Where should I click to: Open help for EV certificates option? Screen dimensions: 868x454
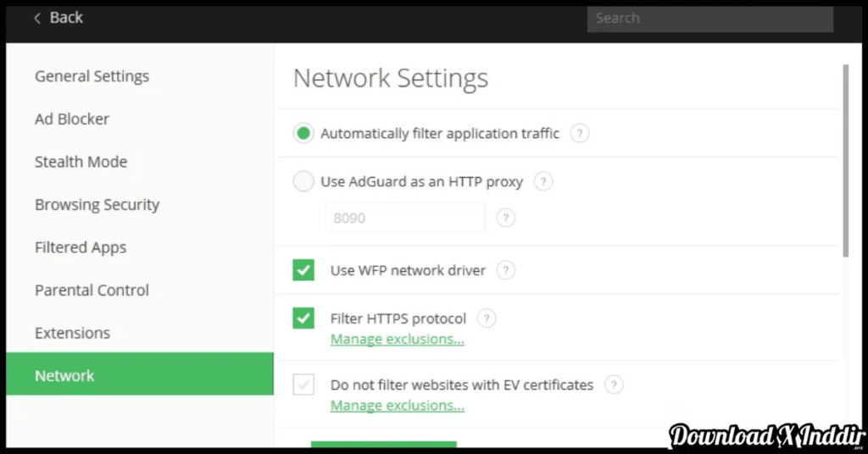click(x=614, y=385)
